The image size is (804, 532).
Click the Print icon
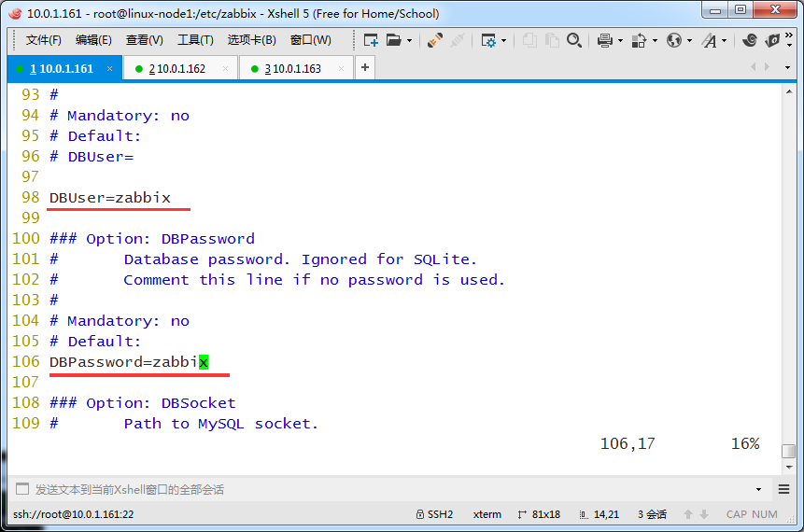point(605,40)
